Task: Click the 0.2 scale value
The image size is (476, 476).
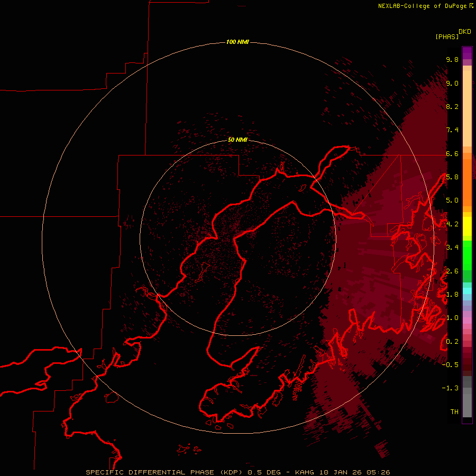Action: [x=452, y=342]
